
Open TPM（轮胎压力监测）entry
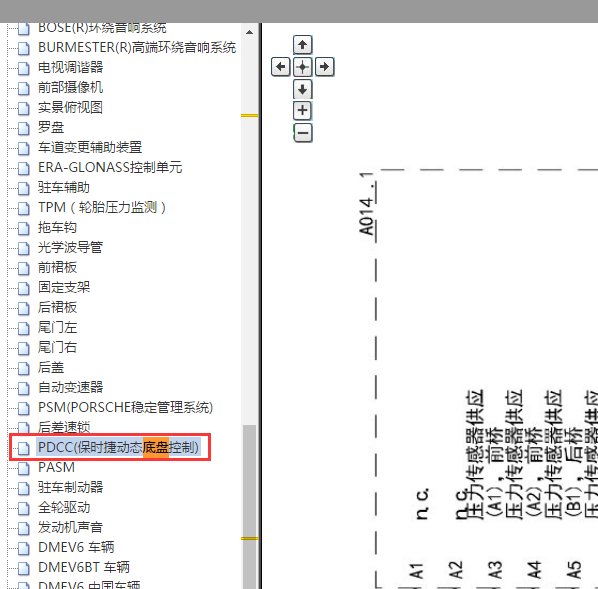tap(102, 208)
